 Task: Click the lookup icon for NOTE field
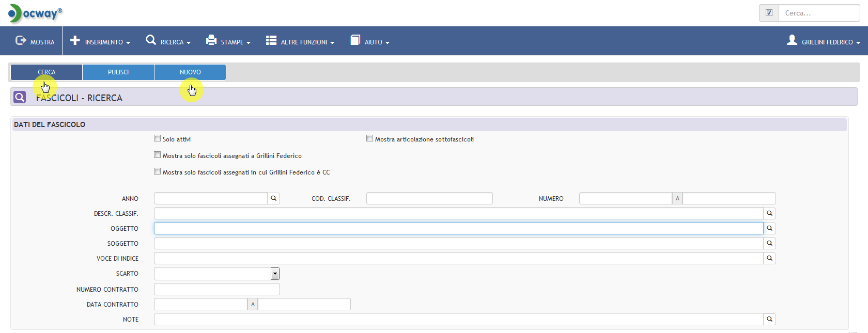coord(769,319)
